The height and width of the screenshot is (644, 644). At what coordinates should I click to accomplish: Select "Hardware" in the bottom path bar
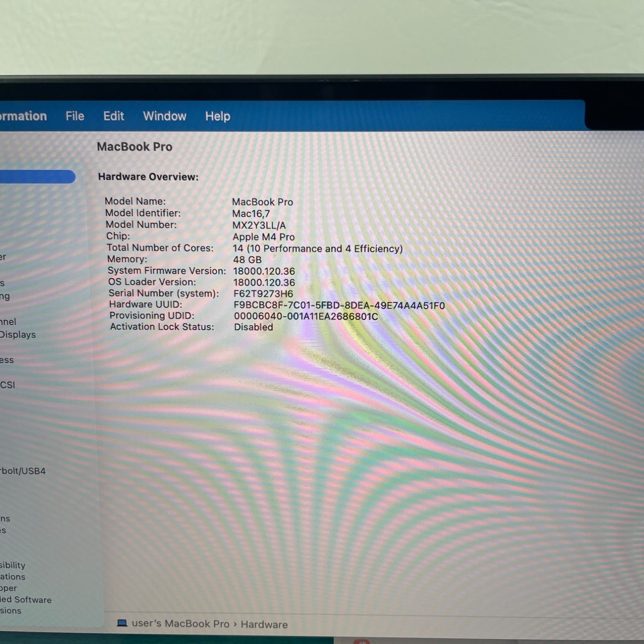click(264, 624)
